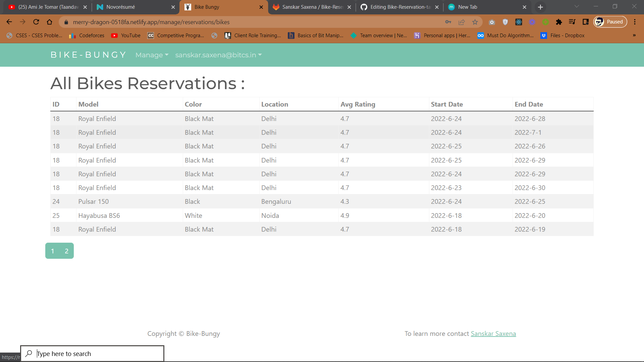Screen dimensions: 644x362
Task: Open Chrome's three-dot menu
Action: 635,22
